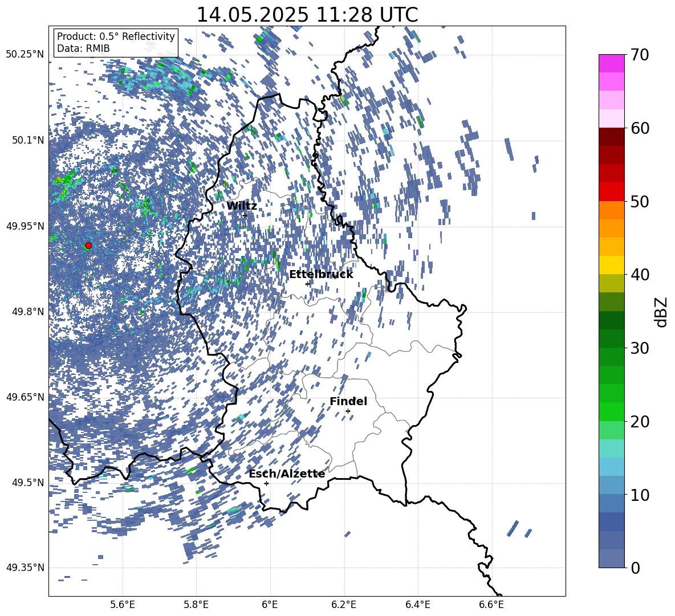Click the orange 50 dBZ color band

tap(611, 210)
